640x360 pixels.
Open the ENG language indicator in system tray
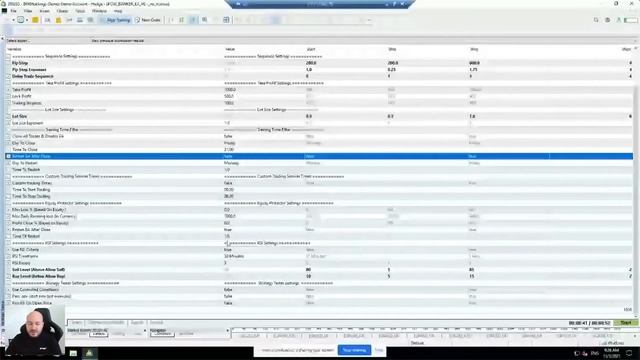[595, 353]
